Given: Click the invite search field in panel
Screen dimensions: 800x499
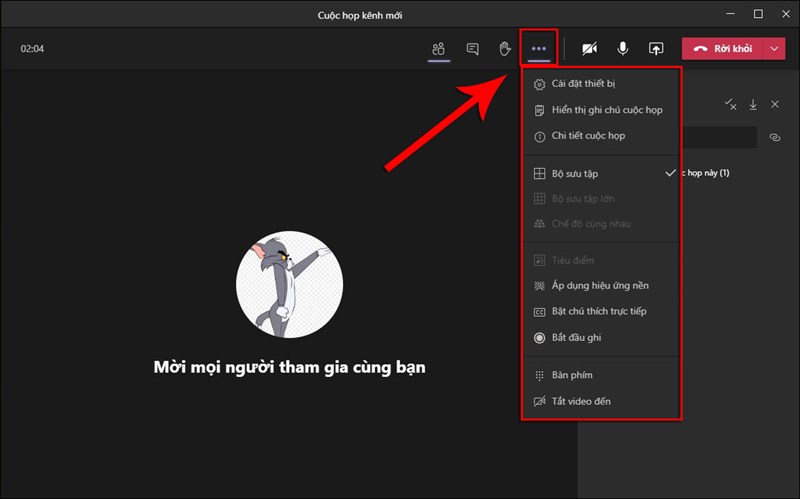Looking at the screenshot, I should click(x=719, y=138).
